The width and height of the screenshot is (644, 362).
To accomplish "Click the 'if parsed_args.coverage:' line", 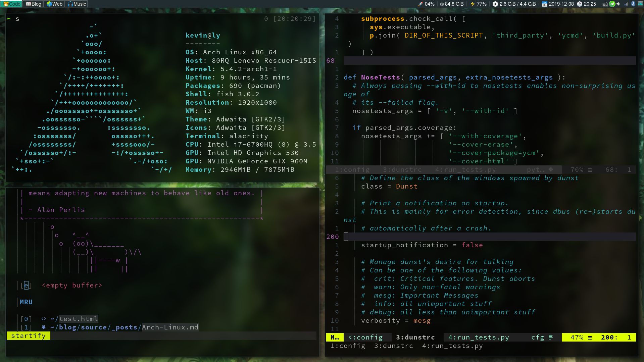I will pos(404,128).
